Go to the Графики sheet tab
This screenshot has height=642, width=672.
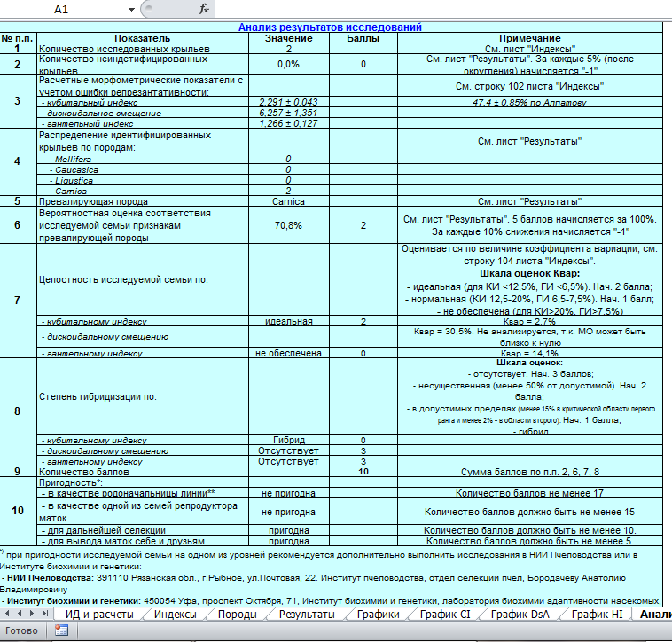378,614
